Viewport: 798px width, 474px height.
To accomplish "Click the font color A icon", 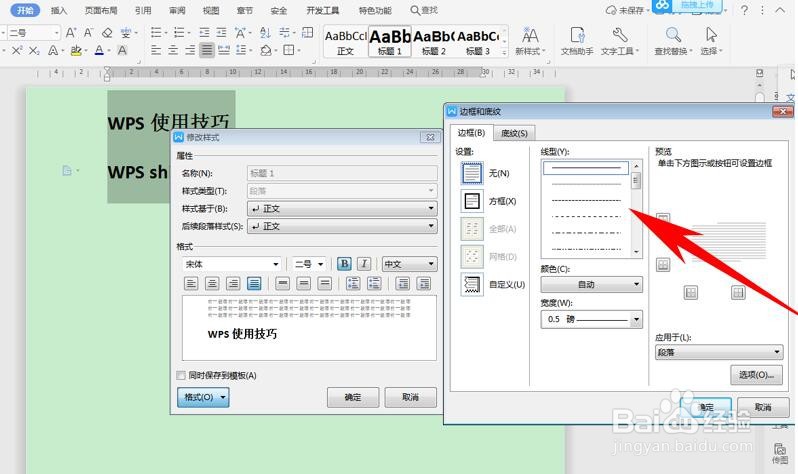I will pyautogui.click(x=99, y=50).
